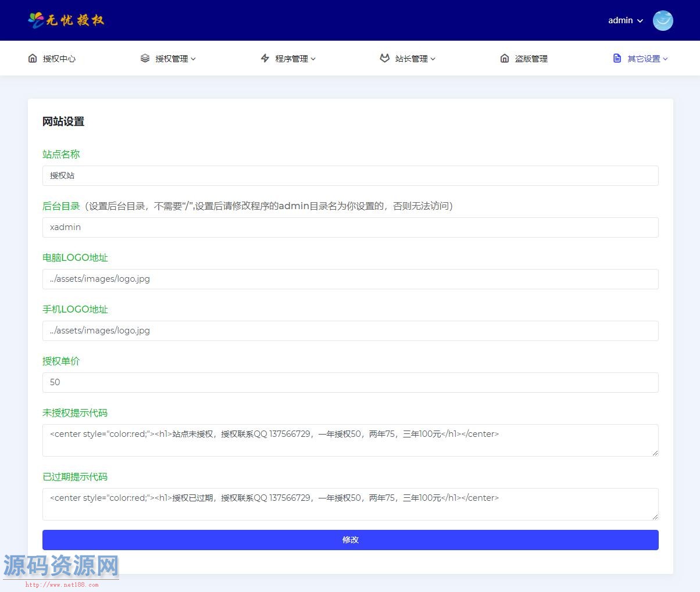Open the 盗版管理 menu item
This screenshot has width=700, height=592.
(531, 59)
